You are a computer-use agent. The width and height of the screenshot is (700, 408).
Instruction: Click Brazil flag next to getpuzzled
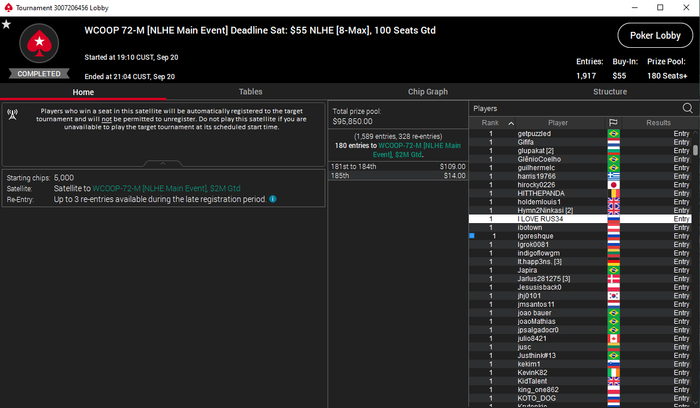(x=613, y=133)
